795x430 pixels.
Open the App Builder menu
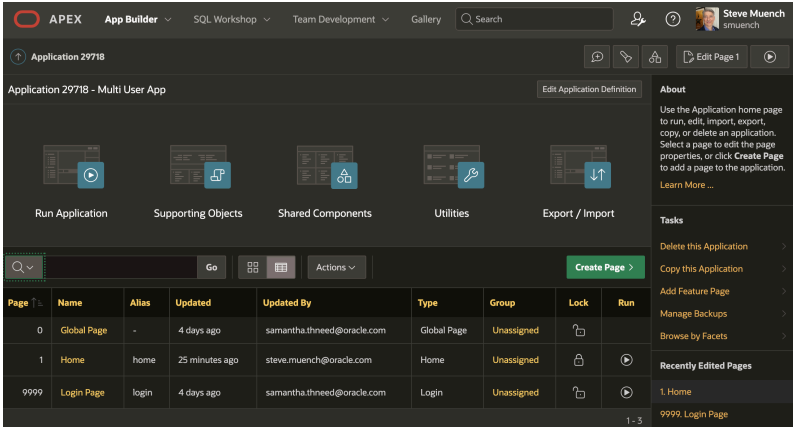click(138, 19)
